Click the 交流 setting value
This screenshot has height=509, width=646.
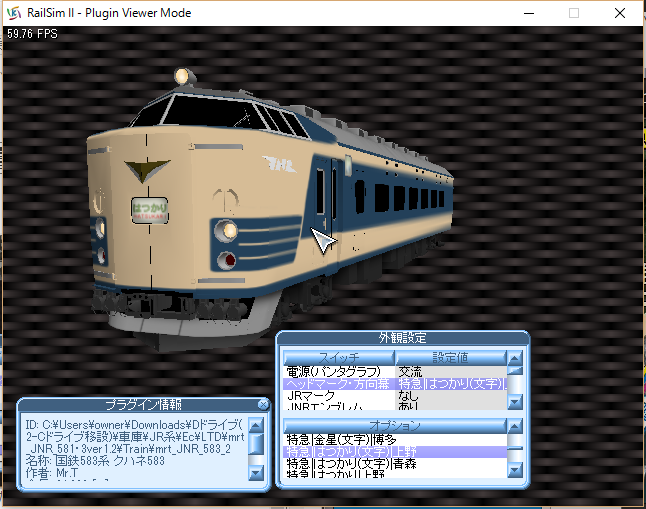pyautogui.click(x=410, y=372)
